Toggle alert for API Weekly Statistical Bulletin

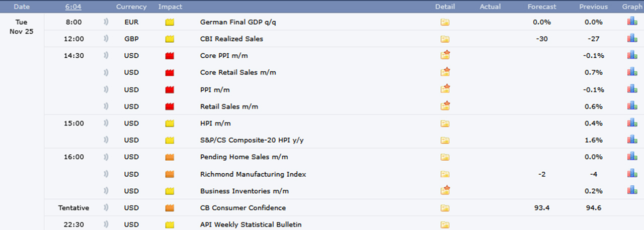pos(106,224)
